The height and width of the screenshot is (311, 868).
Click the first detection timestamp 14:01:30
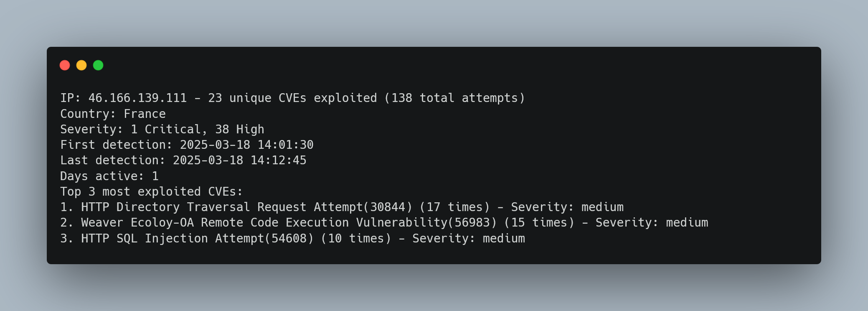click(x=285, y=145)
